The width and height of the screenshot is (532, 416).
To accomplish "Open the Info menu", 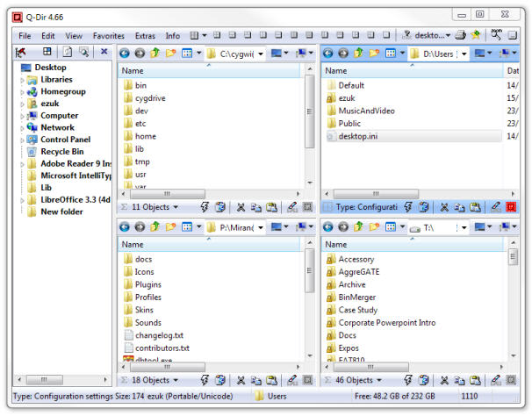I will (173, 36).
